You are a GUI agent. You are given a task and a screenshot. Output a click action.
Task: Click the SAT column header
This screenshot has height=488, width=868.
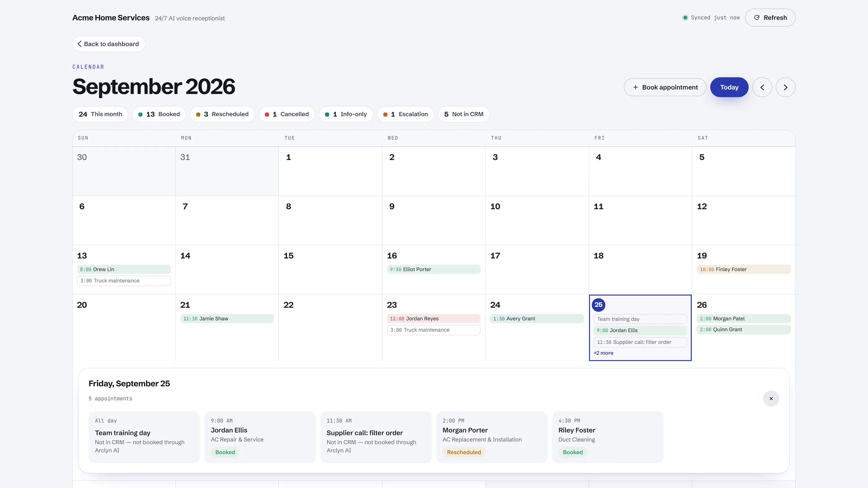point(703,138)
